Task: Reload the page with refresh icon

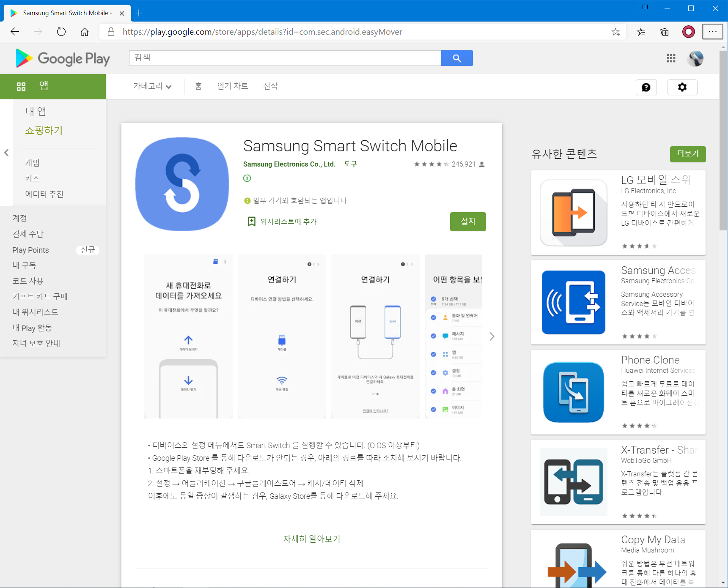Action: (x=61, y=32)
